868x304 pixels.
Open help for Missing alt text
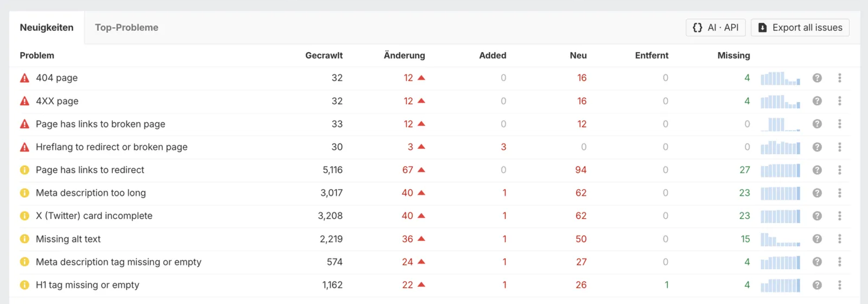pyautogui.click(x=817, y=239)
